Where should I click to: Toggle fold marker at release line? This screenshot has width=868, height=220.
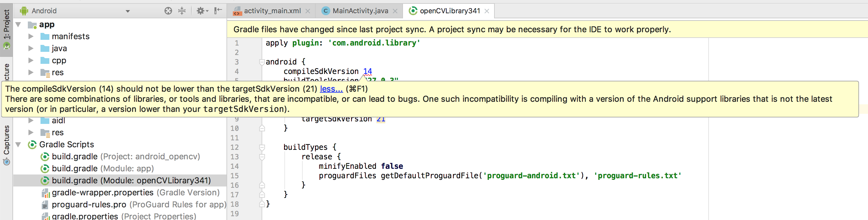pos(262,157)
